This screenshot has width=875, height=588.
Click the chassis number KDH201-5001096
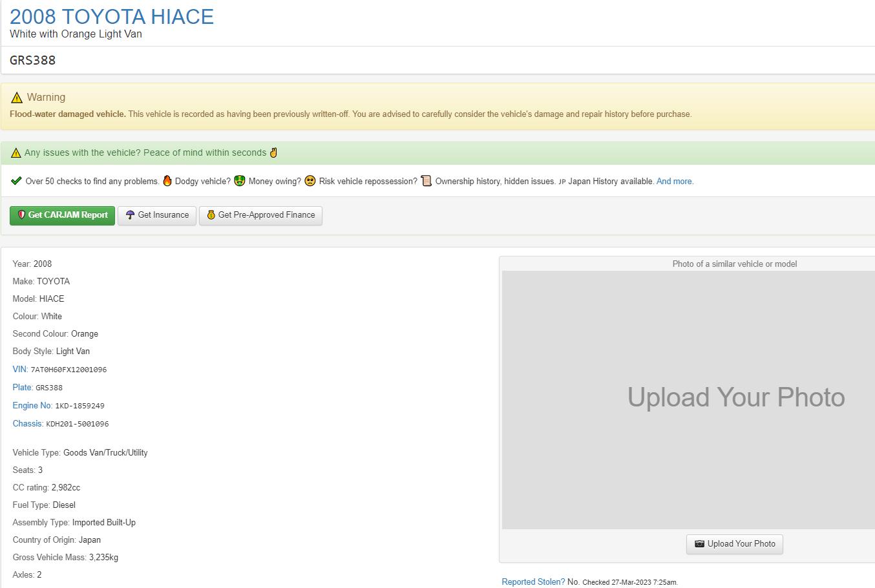[x=78, y=424]
